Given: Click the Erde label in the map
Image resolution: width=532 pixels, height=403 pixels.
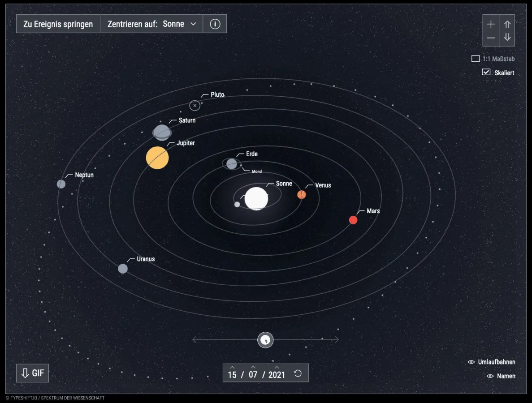Looking at the screenshot, I should pyautogui.click(x=251, y=154).
